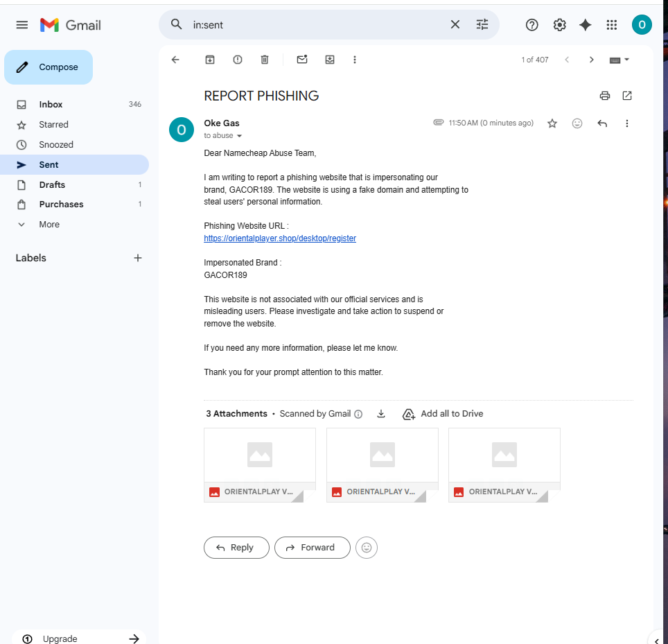Print all with printer icon

tap(604, 96)
